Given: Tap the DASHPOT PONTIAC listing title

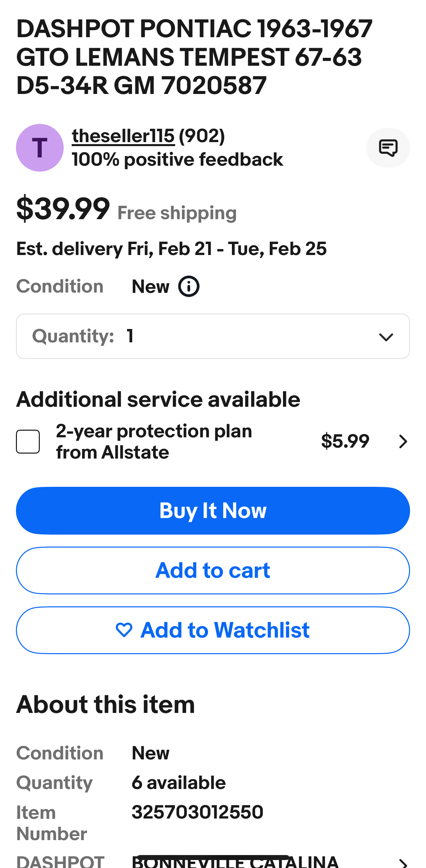Looking at the screenshot, I should pos(194,57).
